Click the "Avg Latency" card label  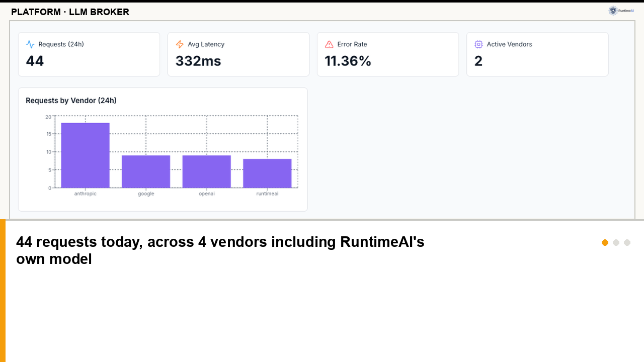pos(206,44)
